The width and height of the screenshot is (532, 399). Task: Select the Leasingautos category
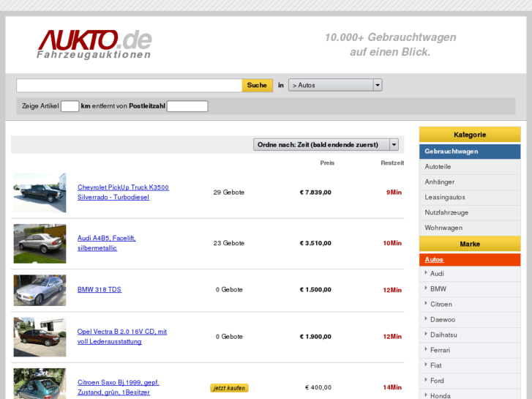tap(470, 197)
